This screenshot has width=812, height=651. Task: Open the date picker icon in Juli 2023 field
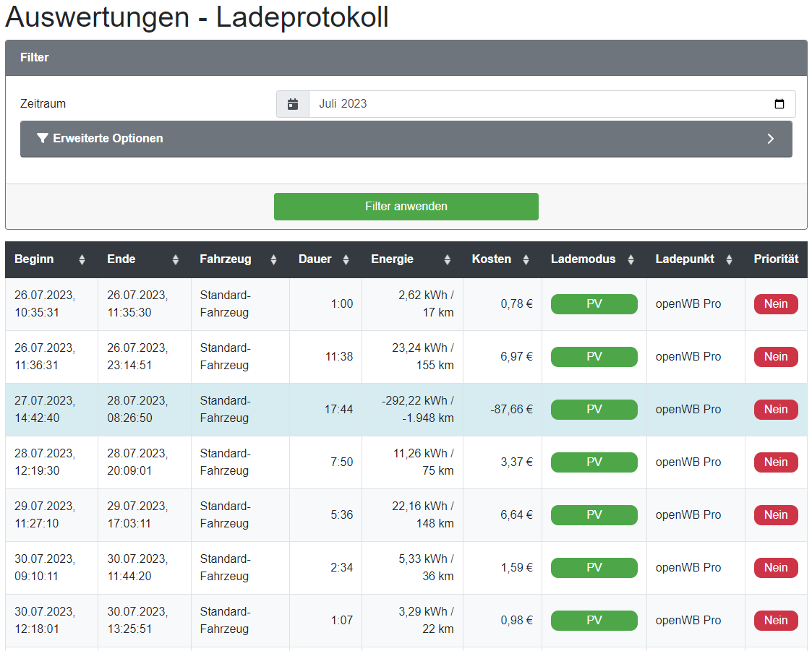(x=779, y=104)
